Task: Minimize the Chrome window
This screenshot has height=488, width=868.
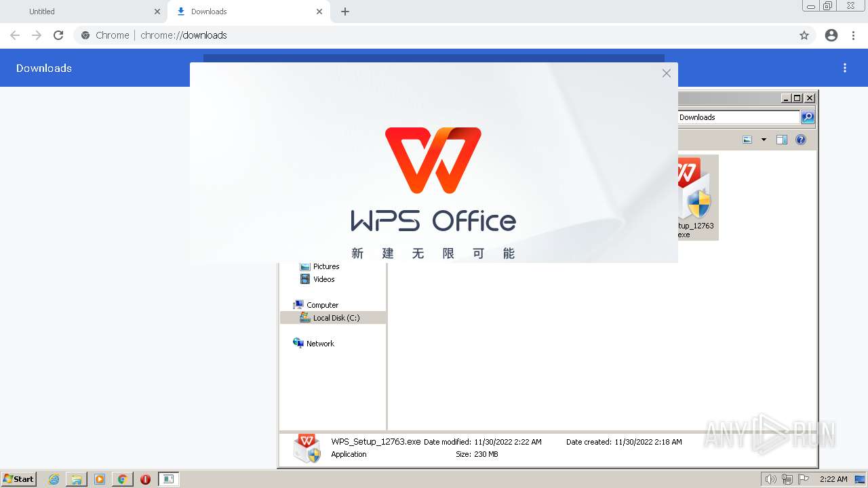Action: click(811, 6)
